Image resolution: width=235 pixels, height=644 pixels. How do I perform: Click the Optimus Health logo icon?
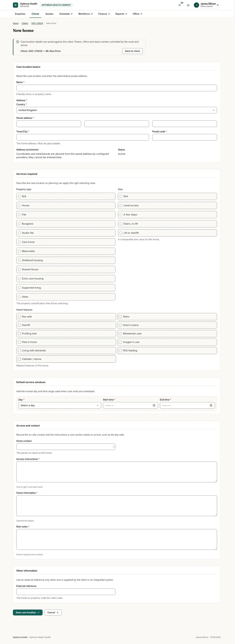[15, 5]
